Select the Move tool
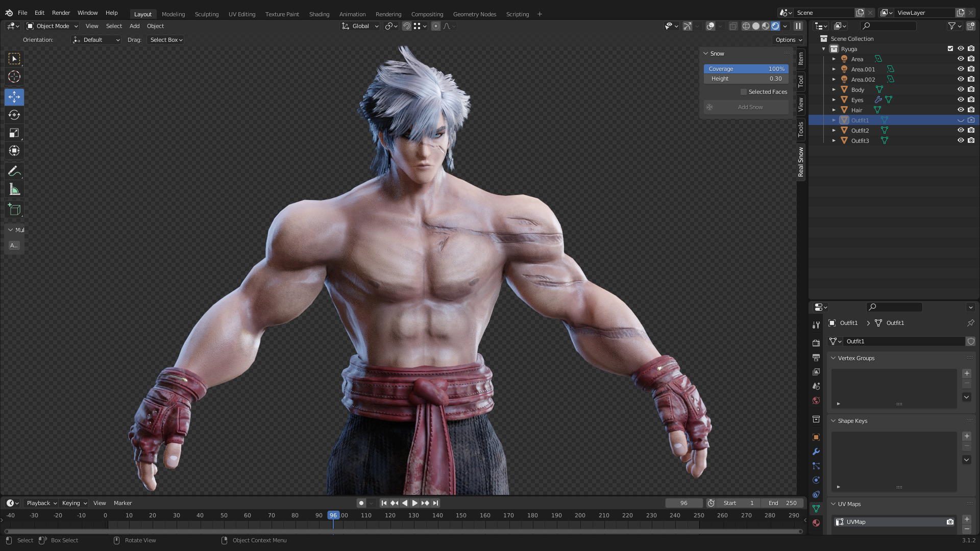The width and height of the screenshot is (980, 551). (14, 97)
